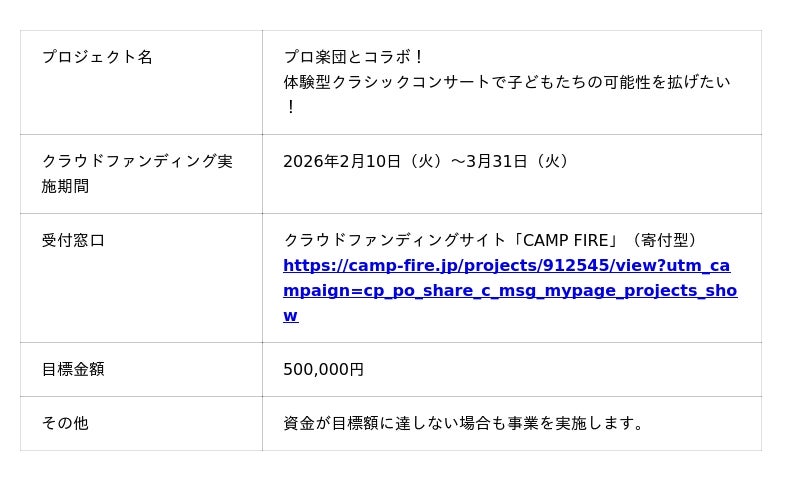Click the URL line starting with "mpaign=cp_po_share"
The width and height of the screenshot is (800, 481).
tap(510, 290)
